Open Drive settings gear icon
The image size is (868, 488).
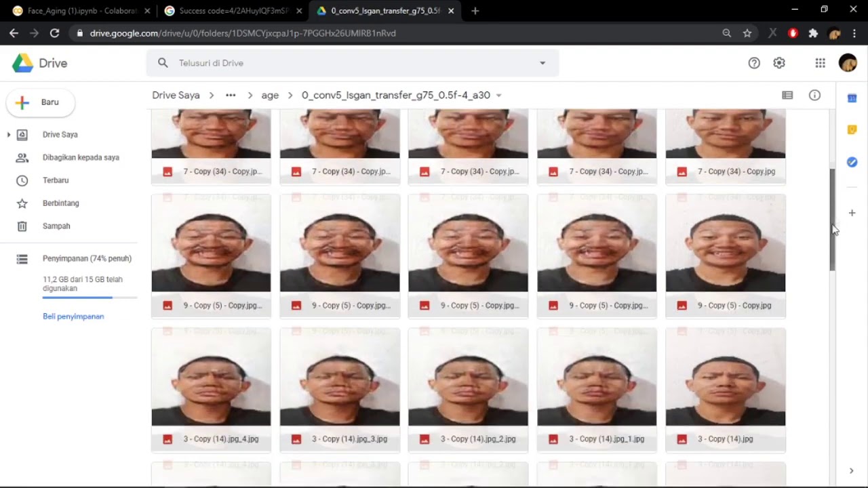779,63
